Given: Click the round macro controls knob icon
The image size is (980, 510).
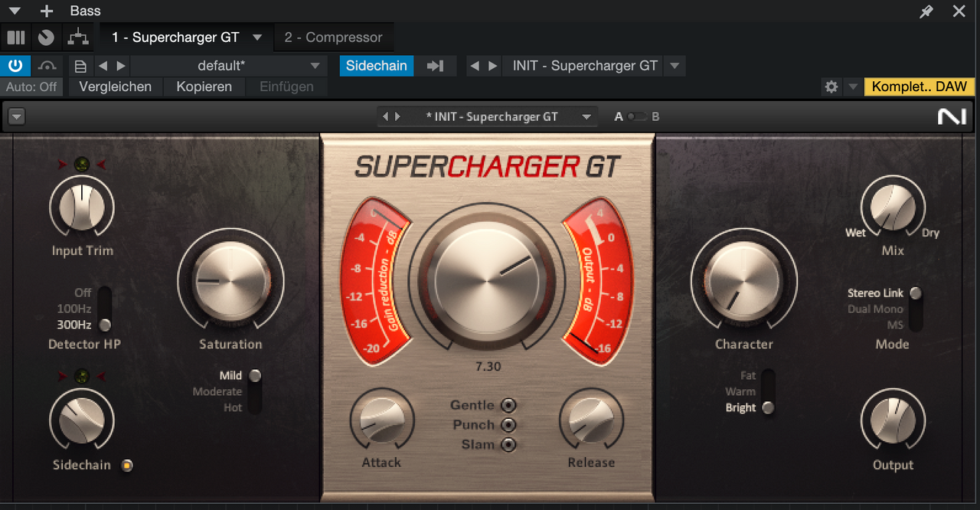Looking at the screenshot, I should pyautogui.click(x=46, y=38).
